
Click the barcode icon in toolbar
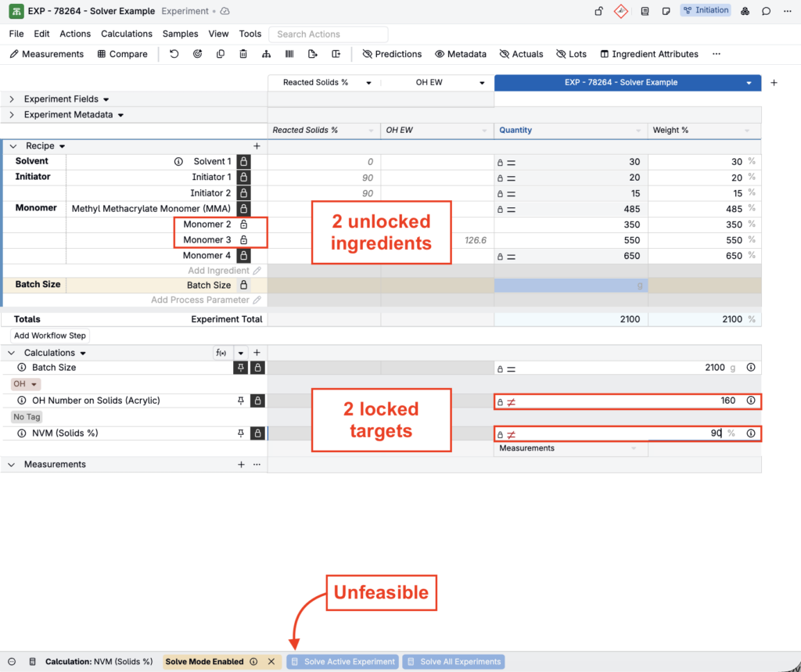pos(289,54)
